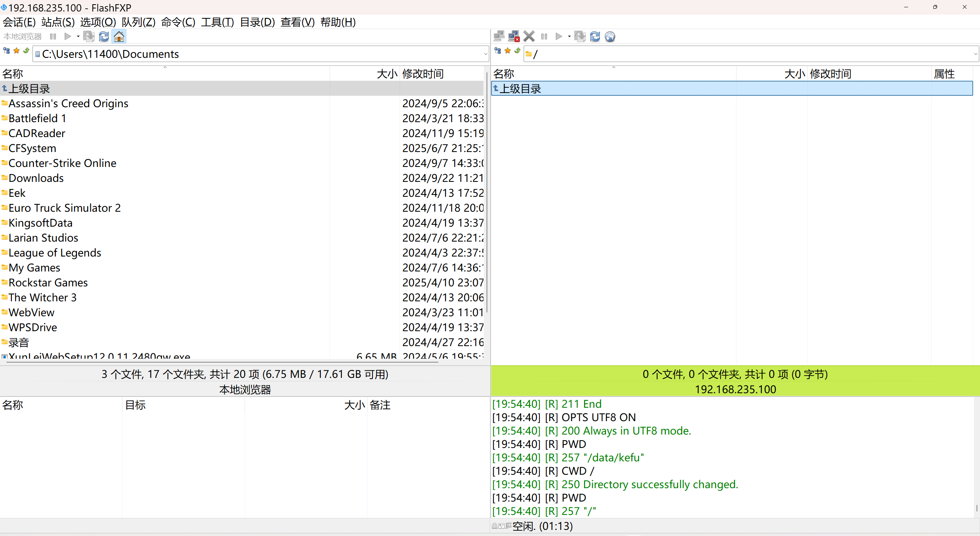The image size is (980, 536).
Task: Click the remote pane refresh icon
Action: [x=595, y=36]
